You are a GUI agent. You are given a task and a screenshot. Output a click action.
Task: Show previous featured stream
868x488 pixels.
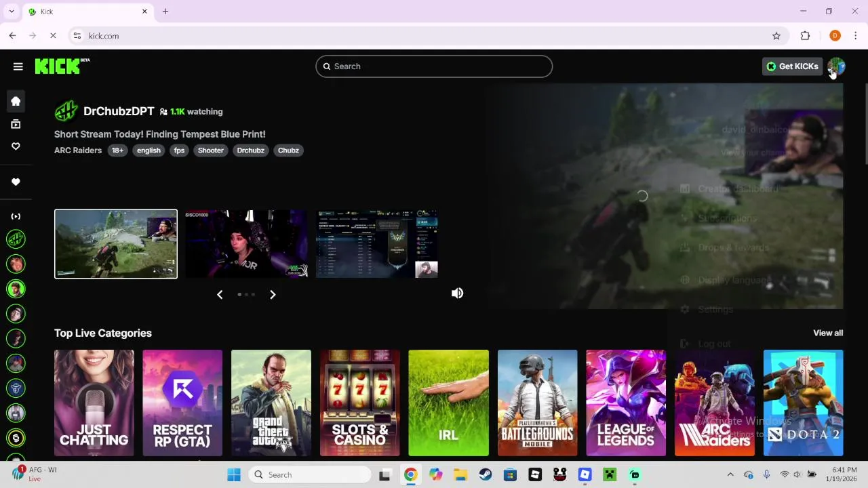[220, 294]
